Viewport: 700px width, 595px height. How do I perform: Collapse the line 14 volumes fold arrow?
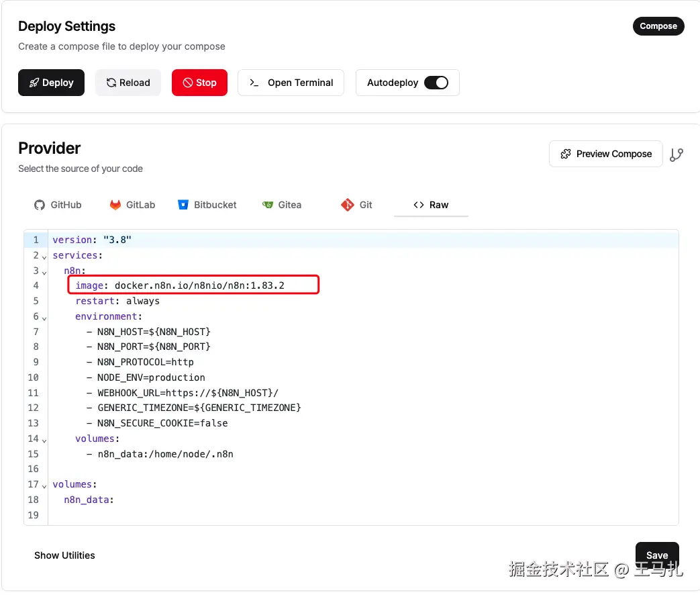tap(44, 441)
